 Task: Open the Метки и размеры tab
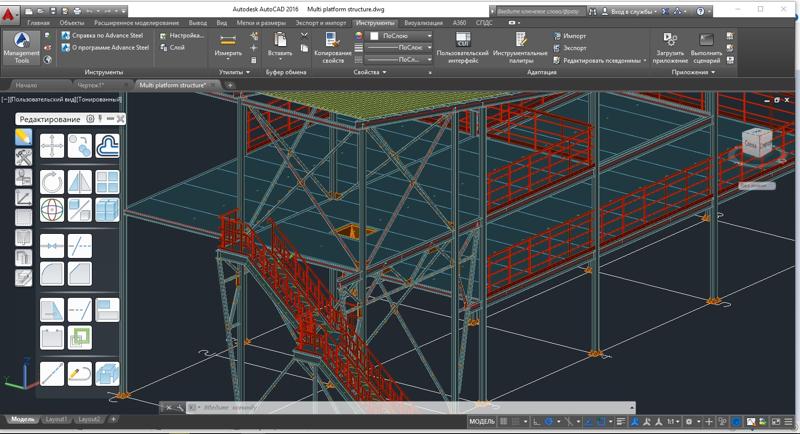(x=261, y=23)
